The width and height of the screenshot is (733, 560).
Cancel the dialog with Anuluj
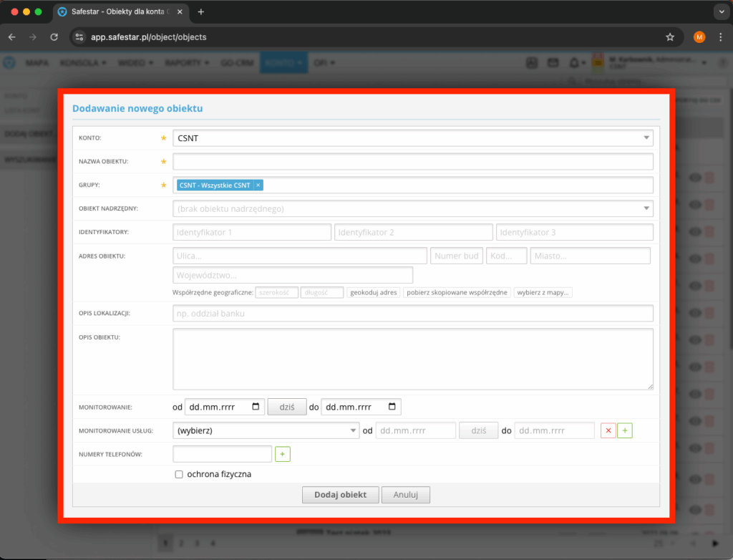pyautogui.click(x=405, y=495)
